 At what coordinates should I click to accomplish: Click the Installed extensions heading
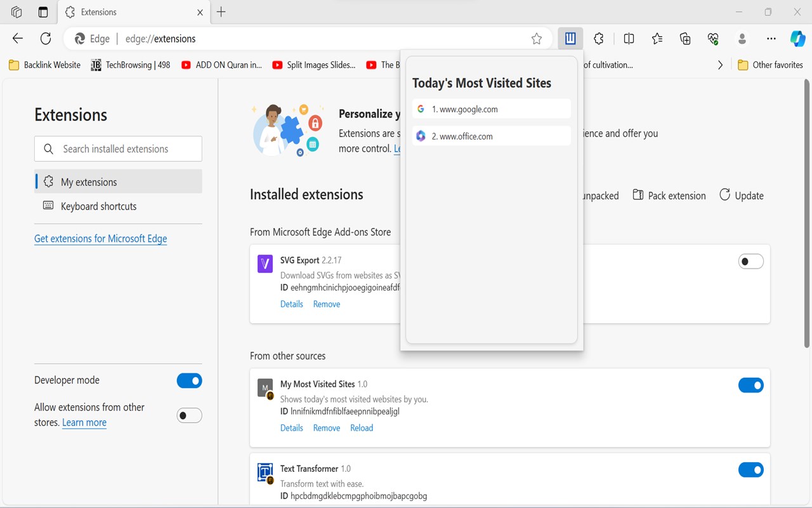[306, 194]
